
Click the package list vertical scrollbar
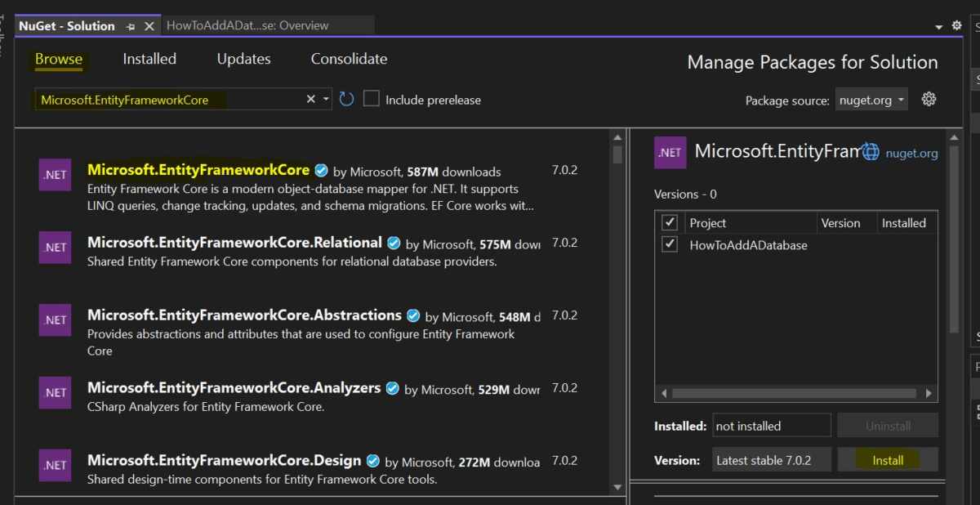pos(617,319)
